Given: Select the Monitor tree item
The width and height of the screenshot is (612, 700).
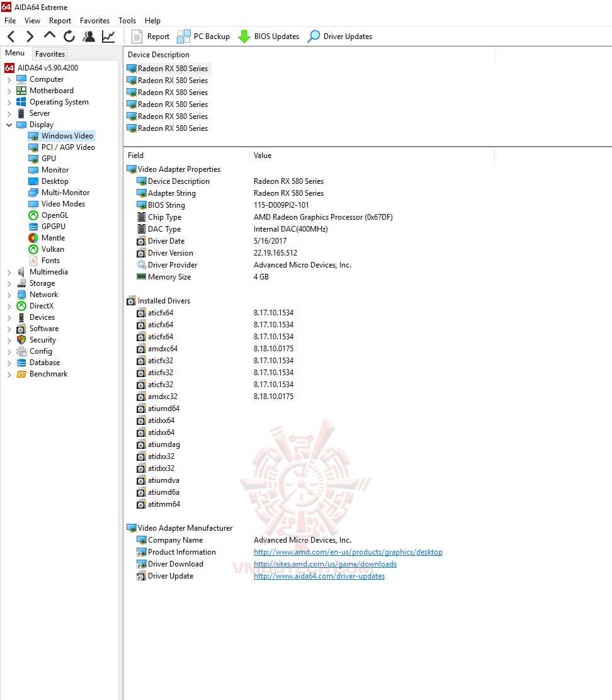Looking at the screenshot, I should point(49,169).
